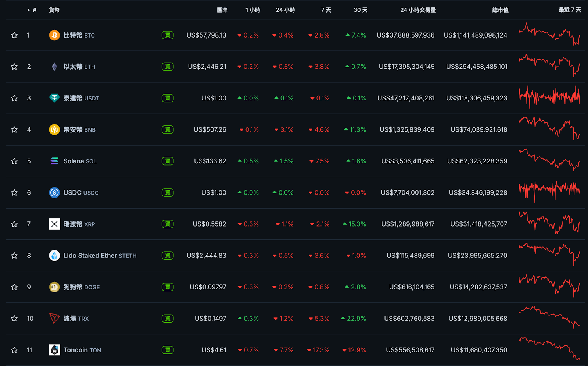Image resolution: width=588 pixels, height=366 pixels.
Task: Open the Toncoin TON coin link
Action: (82, 350)
